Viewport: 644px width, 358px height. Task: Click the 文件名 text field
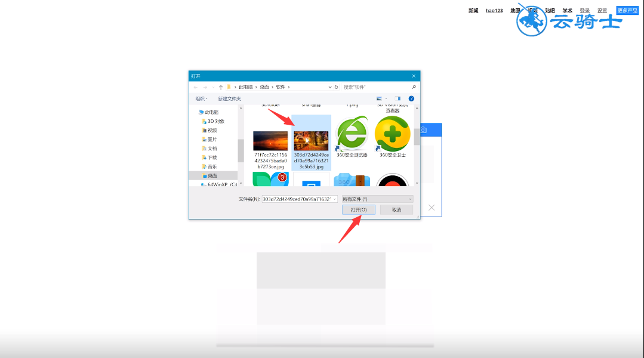[297, 199]
